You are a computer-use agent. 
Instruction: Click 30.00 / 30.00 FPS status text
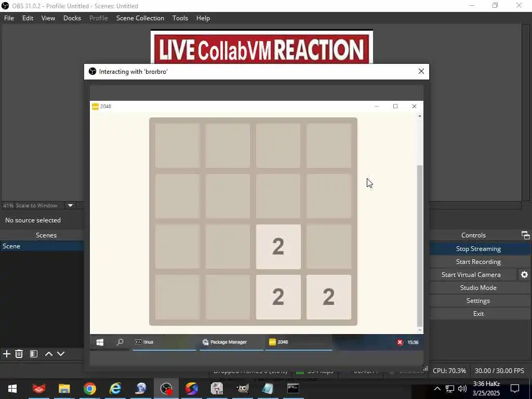[499, 371]
